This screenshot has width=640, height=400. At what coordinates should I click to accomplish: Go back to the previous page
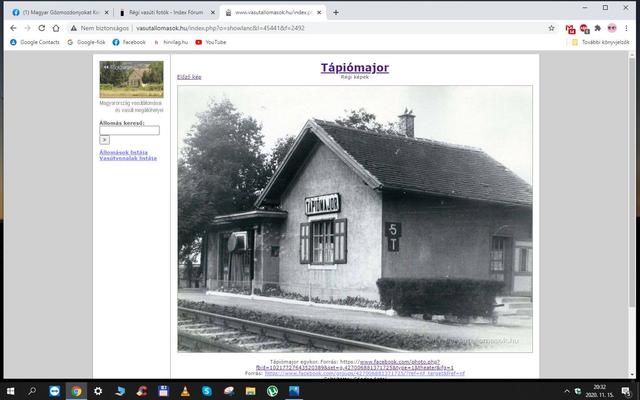coord(13,28)
